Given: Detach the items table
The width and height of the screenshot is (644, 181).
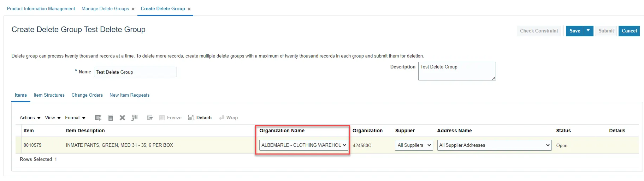Looking at the screenshot, I should click(x=200, y=117).
